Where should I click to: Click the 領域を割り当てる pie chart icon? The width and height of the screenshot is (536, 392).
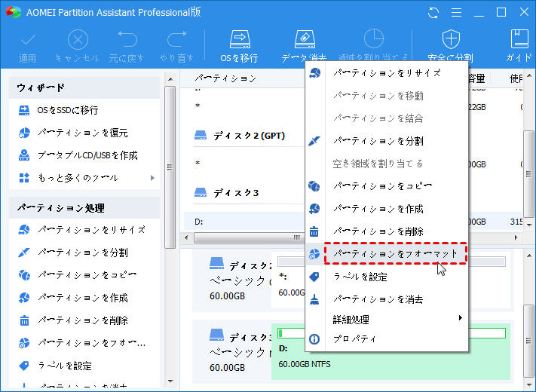[x=373, y=38]
